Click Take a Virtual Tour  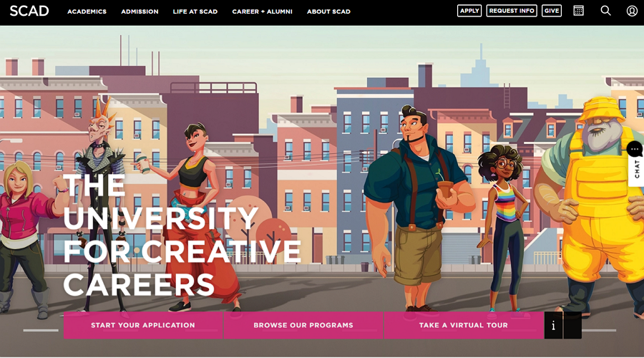point(463,325)
